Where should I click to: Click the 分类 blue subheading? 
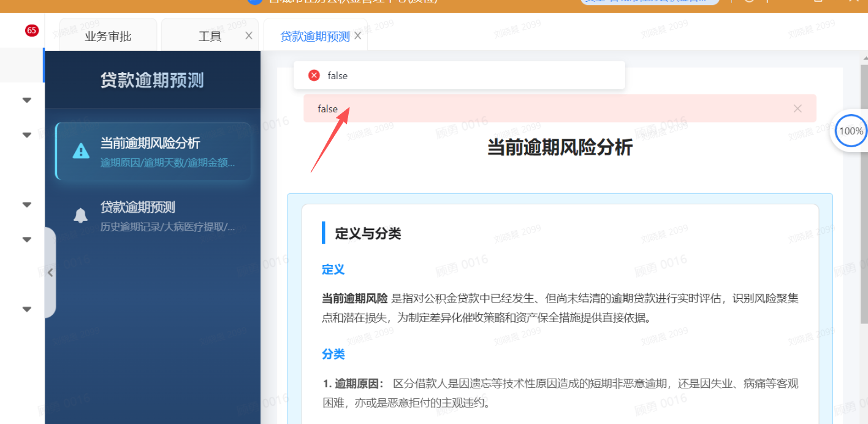[333, 354]
